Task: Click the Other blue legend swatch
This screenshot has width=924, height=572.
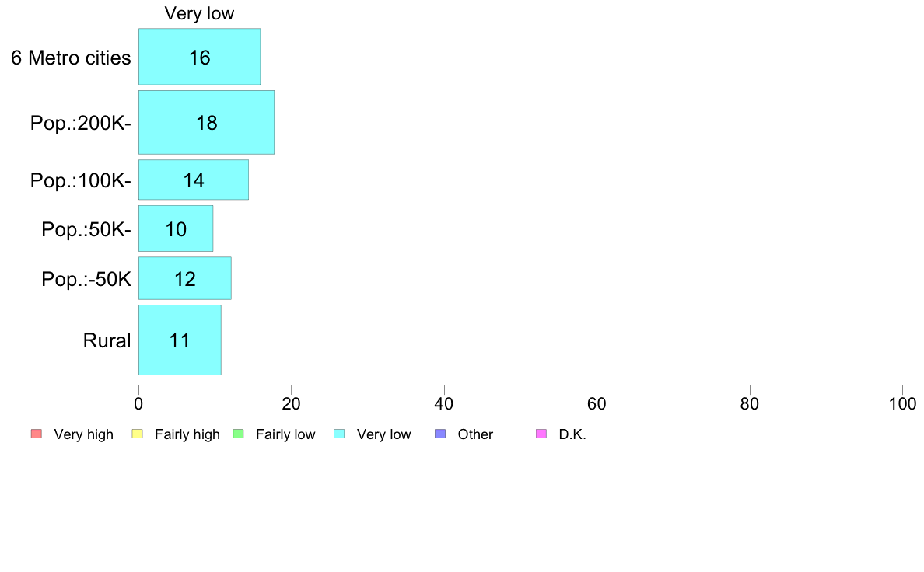Action: point(440,434)
